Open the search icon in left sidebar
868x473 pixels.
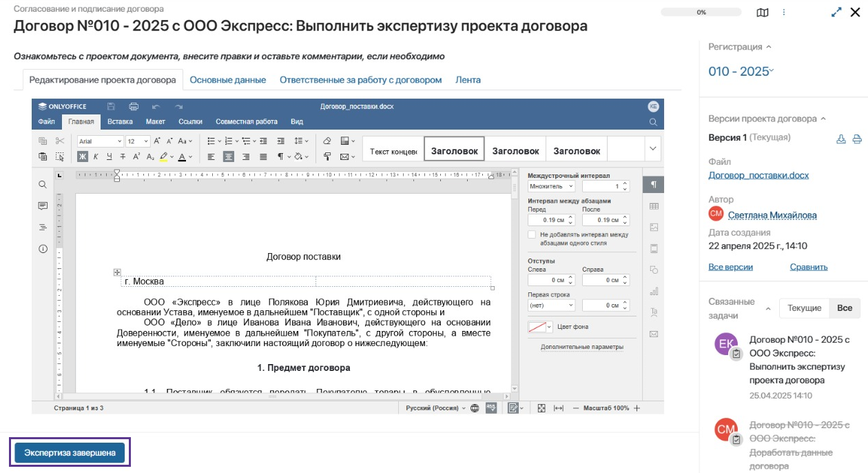coord(43,185)
